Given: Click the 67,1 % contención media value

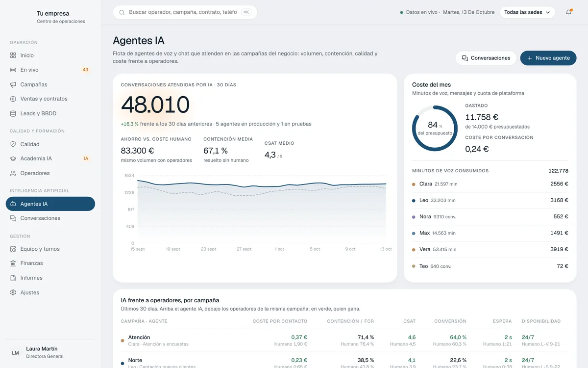Looking at the screenshot, I should pyautogui.click(x=216, y=151).
